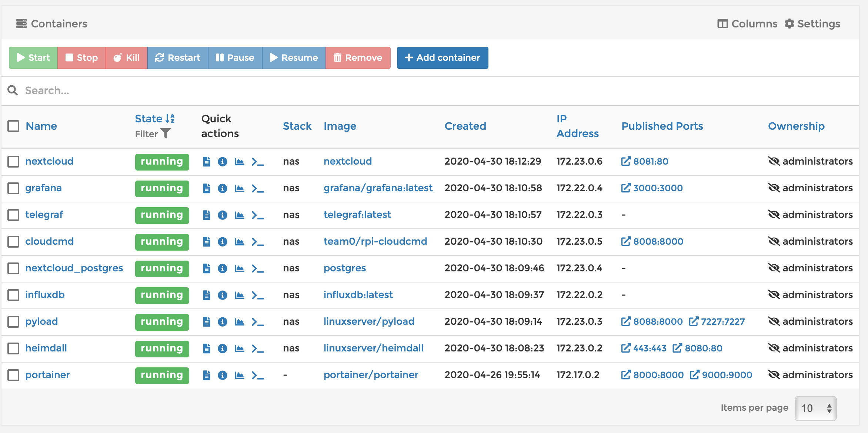This screenshot has height=433, width=868.
Task: Inspect the cloudcmd container details
Action: click(x=223, y=242)
